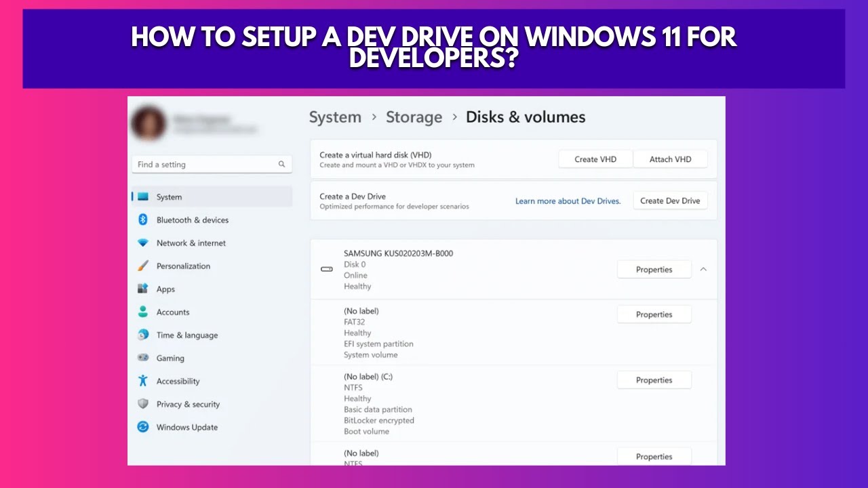Viewport: 868px width, 488px height.
Task: Collapse the SAMSUNG Disk 0 section chevron
Action: coord(703,269)
